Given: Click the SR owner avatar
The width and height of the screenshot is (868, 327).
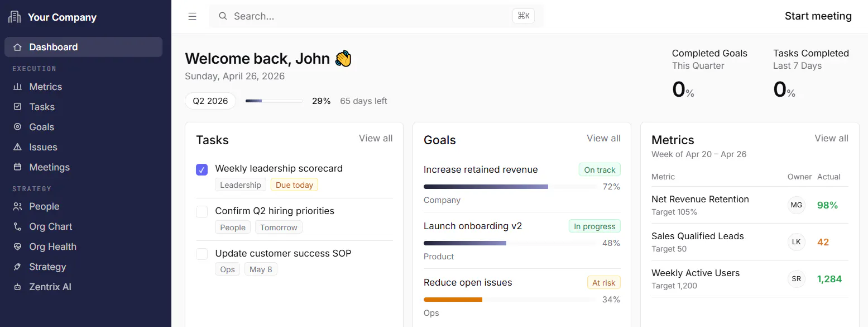Looking at the screenshot, I should pos(797,279).
